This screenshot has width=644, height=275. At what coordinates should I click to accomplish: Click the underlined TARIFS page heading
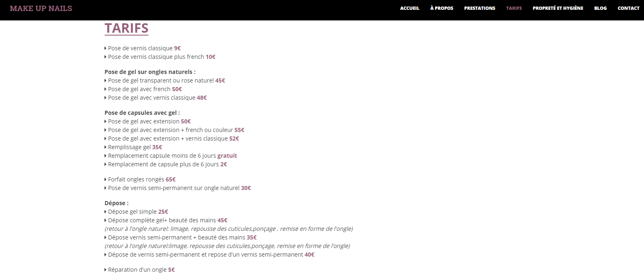click(126, 28)
